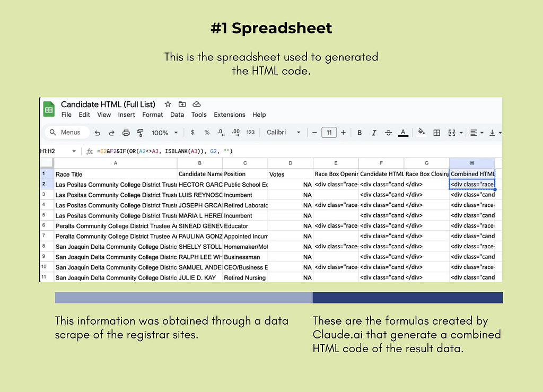Click the Undo arrow
This screenshot has height=392, width=543.
(98, 133)
